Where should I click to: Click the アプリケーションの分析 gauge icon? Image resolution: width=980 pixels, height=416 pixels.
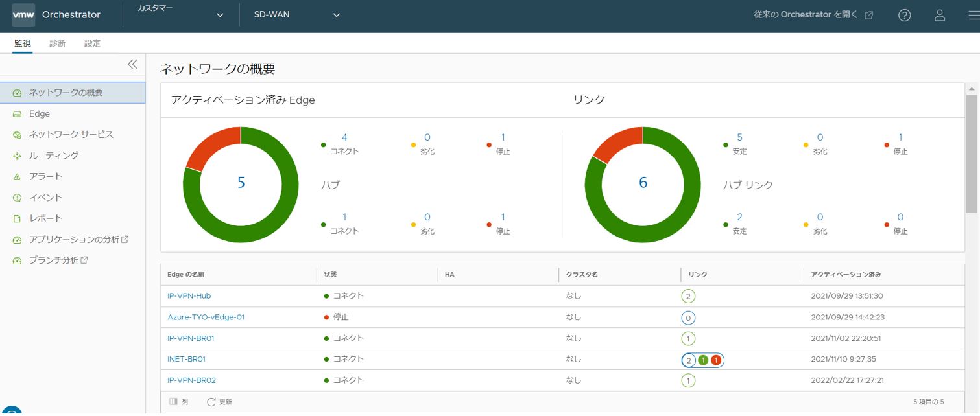pyautogui.click(x=18, y=240)
